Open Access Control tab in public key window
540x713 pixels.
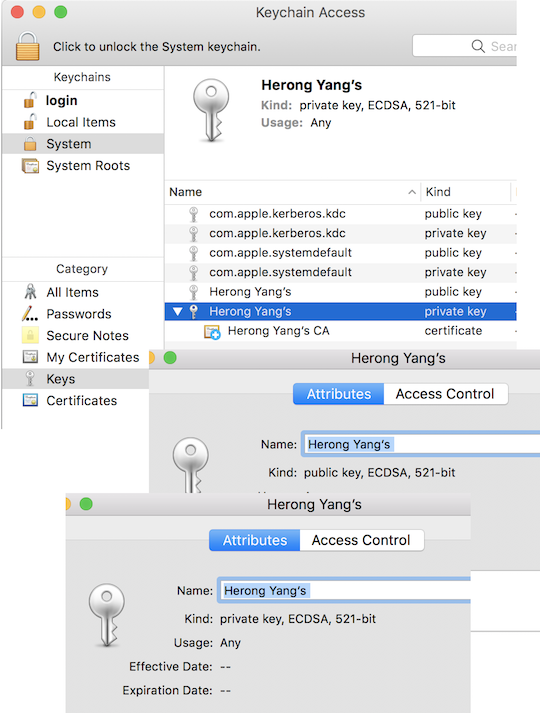pos(445,394)
